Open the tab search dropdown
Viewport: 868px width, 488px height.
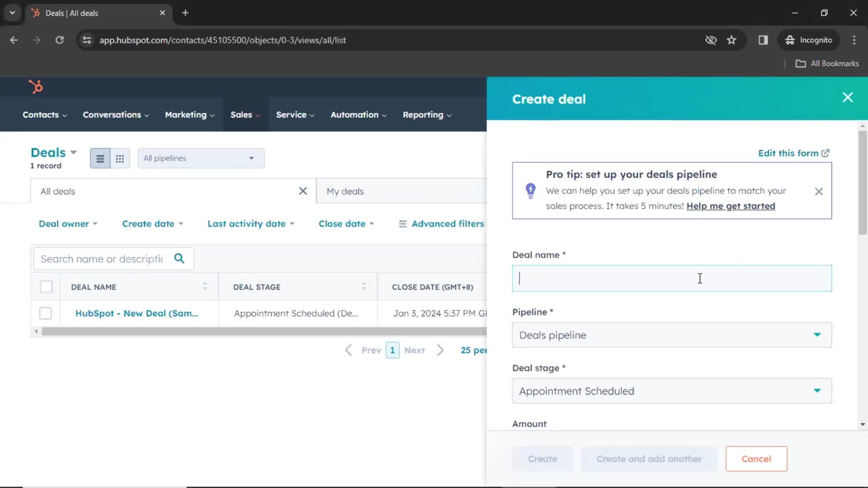[x=12, y=13]
